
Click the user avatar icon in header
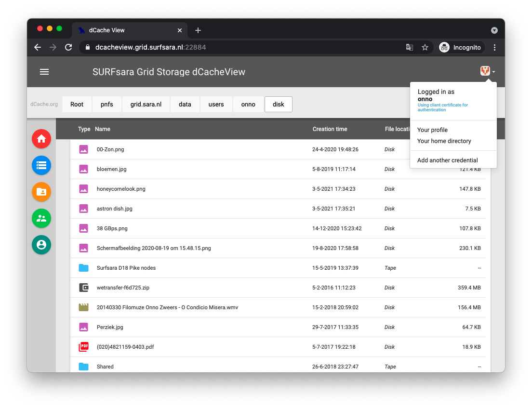click(485, 71)
